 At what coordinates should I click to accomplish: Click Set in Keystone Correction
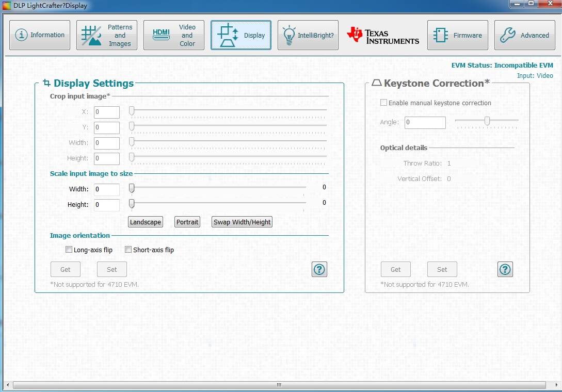[x=442, y=269]
